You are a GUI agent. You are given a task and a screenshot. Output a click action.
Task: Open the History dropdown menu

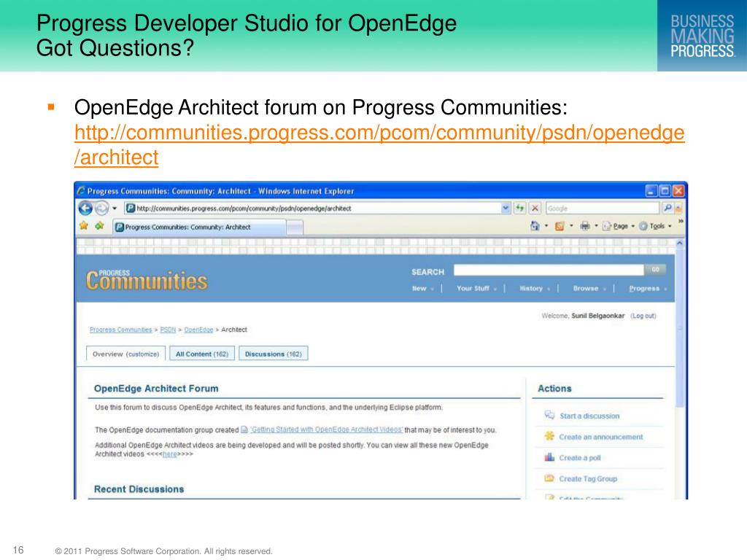tap(535, 289)
